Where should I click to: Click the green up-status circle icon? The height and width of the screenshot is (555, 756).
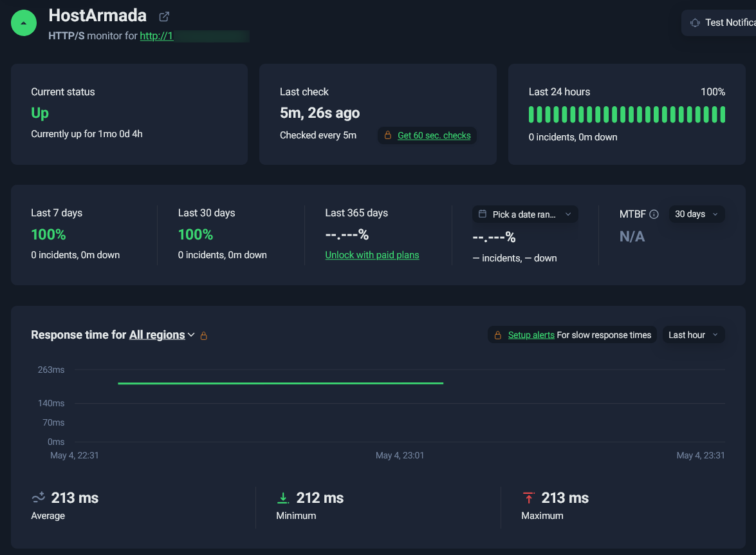[x=24, y=23]
